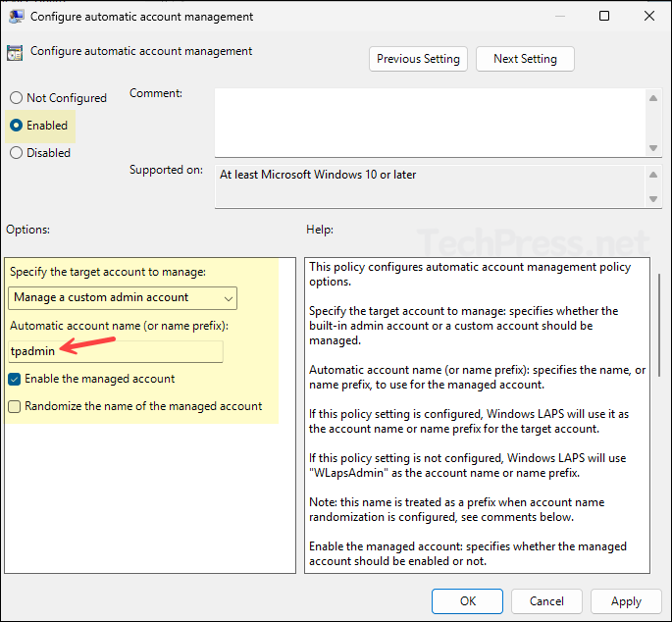Click the 'Specify the target account to manage:' label
This screenshot has width=672, height=622.
coord(108,272)
